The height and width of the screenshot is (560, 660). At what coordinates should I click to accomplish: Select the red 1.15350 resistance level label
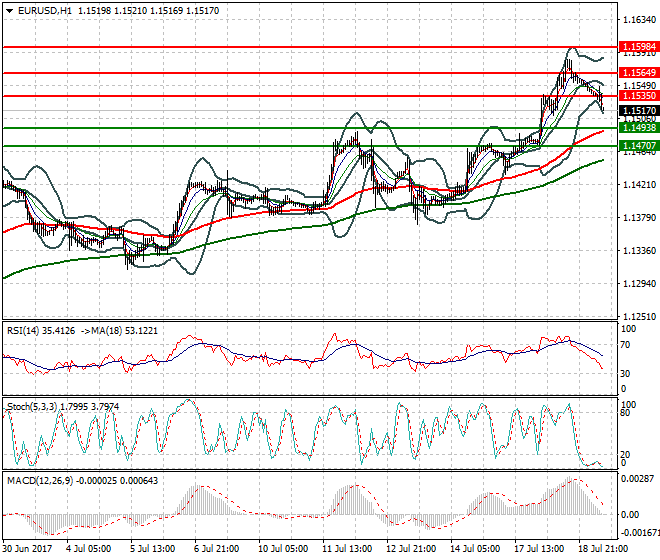tap(639, 96)
